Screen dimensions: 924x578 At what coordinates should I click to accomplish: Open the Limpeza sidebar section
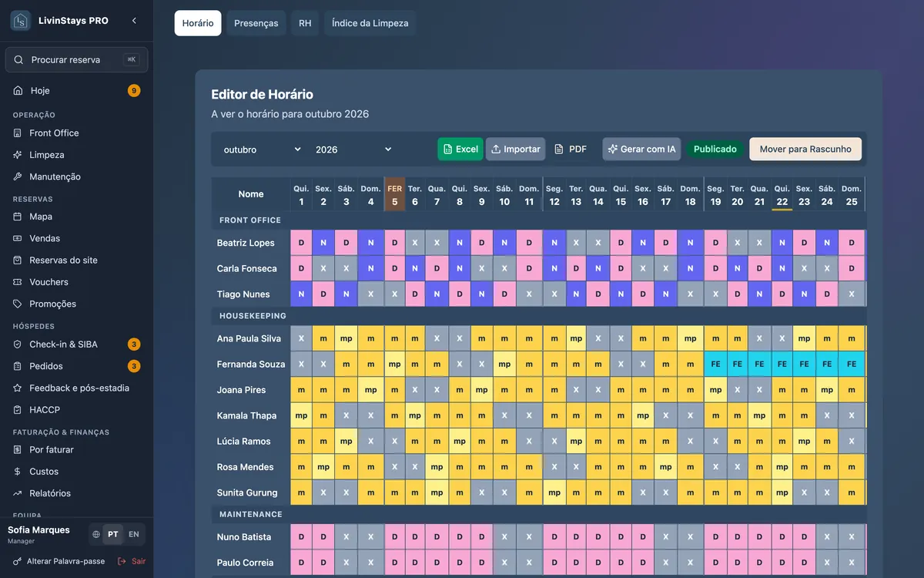coord(76,155)
